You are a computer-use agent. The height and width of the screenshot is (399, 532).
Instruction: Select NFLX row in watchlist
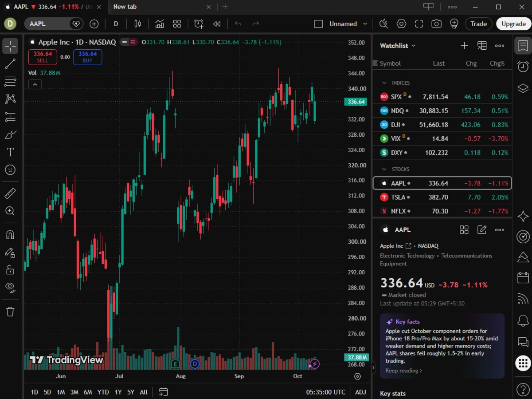(x=442, y=211)
